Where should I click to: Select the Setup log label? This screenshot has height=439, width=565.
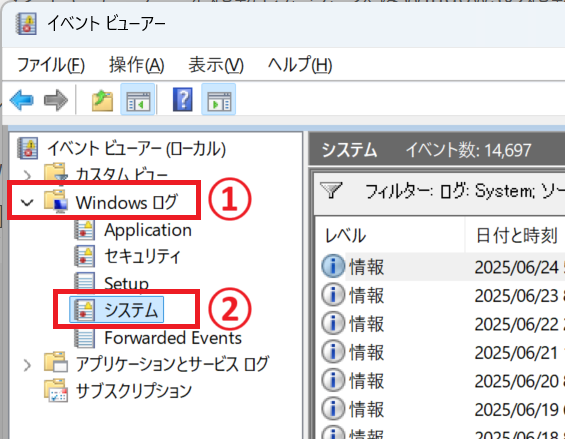click(126, 283)
